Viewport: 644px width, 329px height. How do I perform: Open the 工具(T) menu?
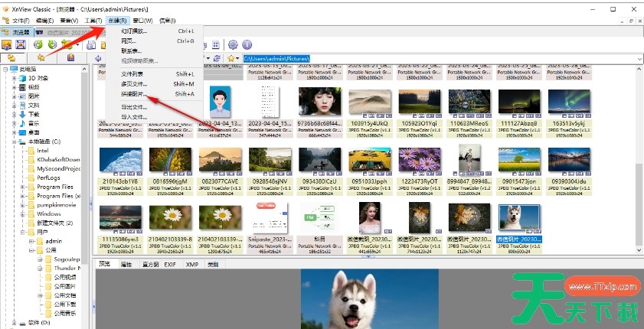93,20
